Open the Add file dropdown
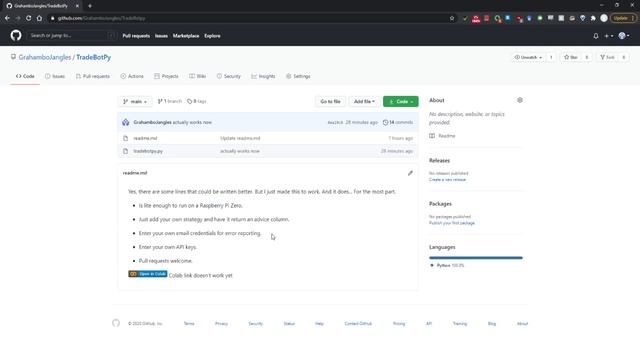 (x=364, y=101)
